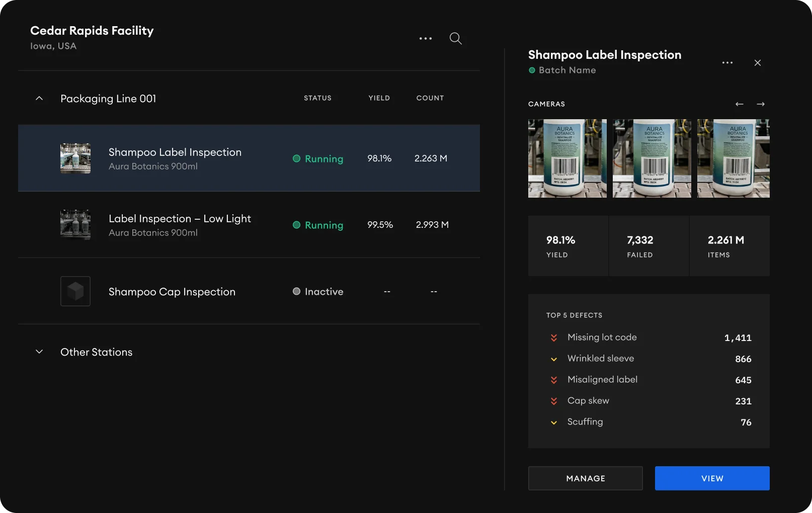Open Shampoo Label Inspection panel options menu

[727, 63]
